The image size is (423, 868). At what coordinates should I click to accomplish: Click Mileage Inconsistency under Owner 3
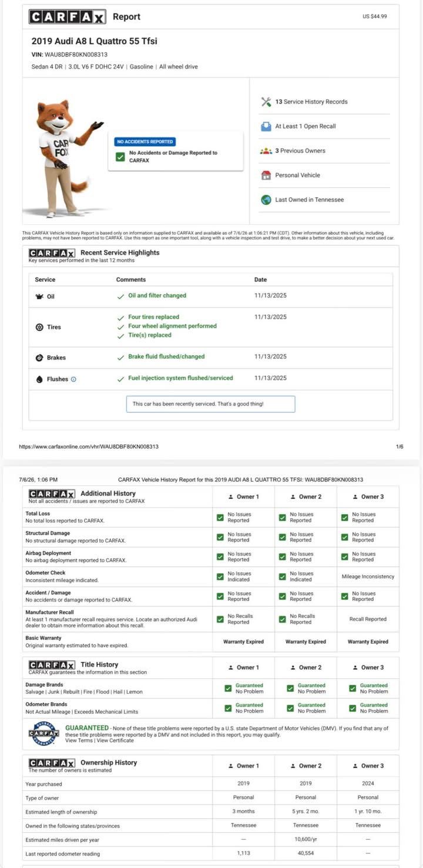[x=368, y=576]
